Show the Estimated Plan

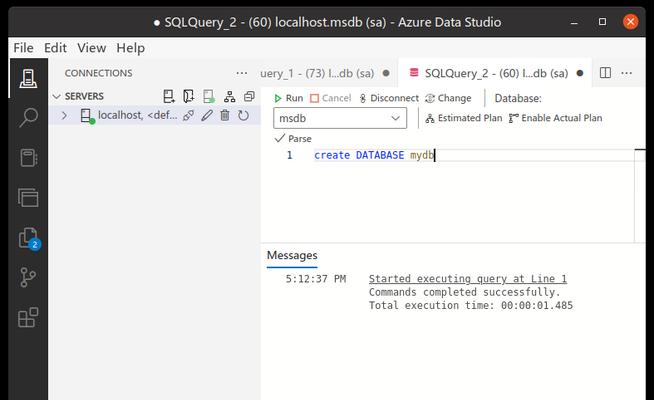(464, 118)
